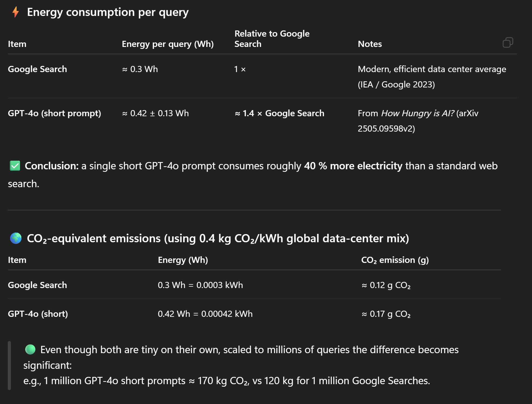Click '0.3 Wh = 0.0003 kWh' cell
The image size is (532, 404).
(200, 285)
